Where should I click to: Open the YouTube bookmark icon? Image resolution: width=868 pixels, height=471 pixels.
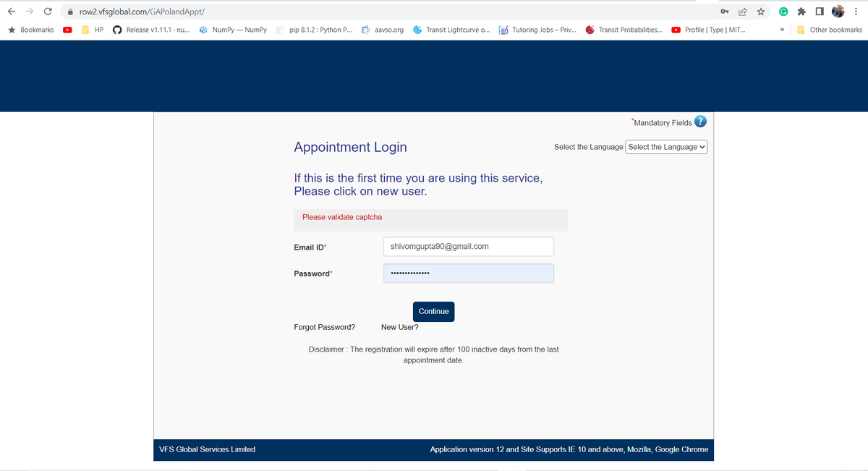67,30
